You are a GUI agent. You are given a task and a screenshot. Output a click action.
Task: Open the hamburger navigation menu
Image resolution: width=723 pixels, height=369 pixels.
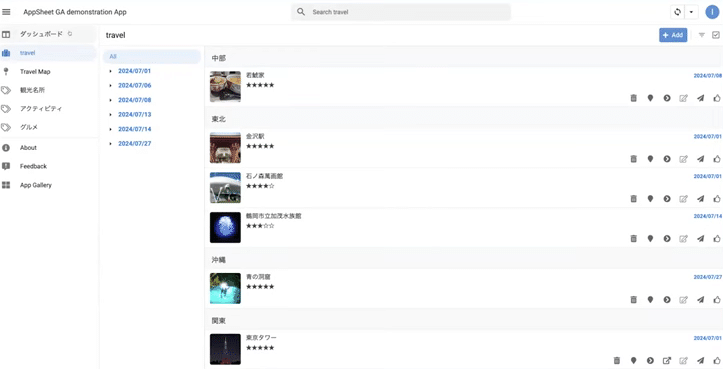(x=6, y=12)
